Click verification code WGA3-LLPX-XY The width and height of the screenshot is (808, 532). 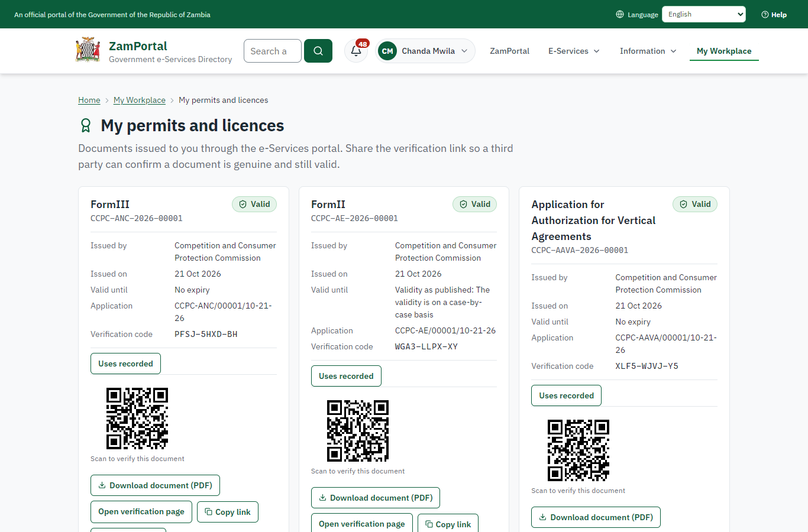426,346
